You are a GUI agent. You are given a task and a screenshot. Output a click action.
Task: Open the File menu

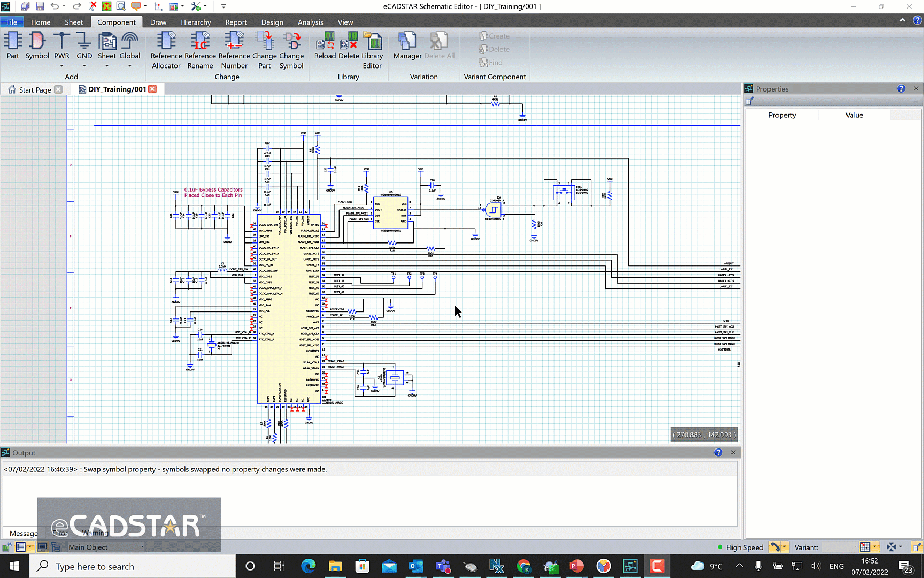[12, 22]
